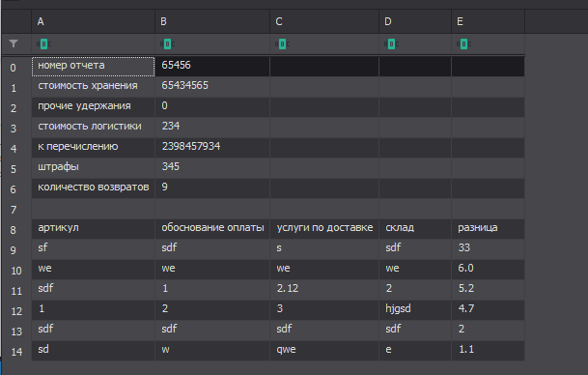
Task: Click the cell 'sd' in row 14
Action: click(93, 351)
